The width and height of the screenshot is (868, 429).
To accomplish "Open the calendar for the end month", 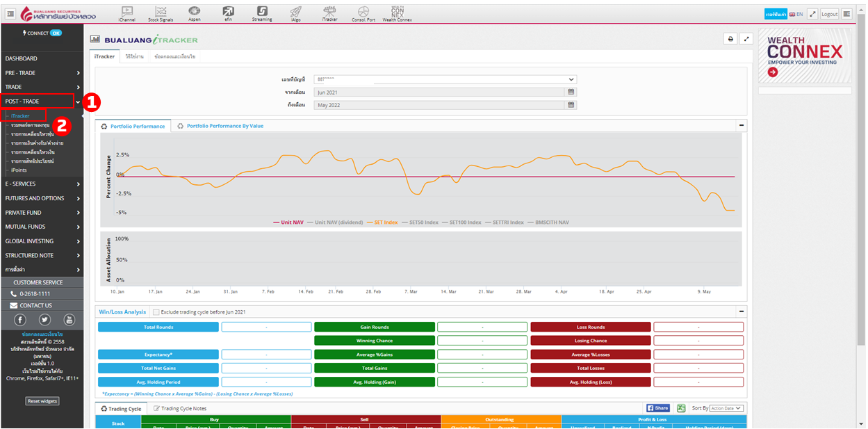I will [571, 105].
